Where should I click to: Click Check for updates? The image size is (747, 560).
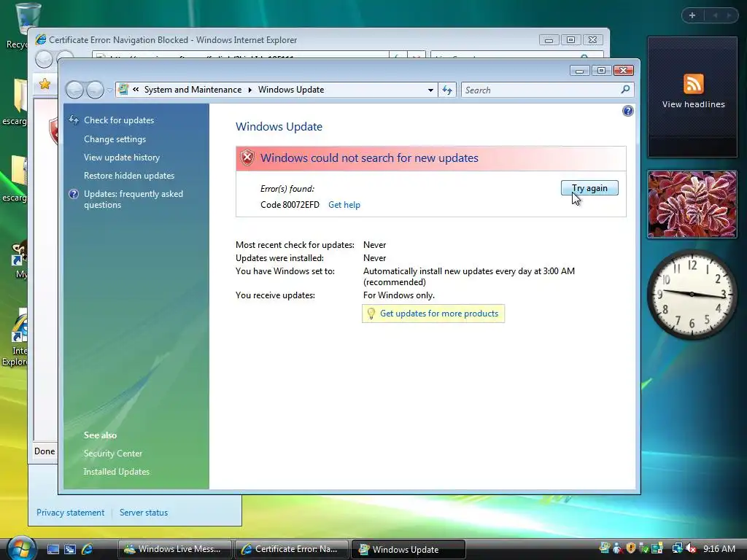119,120
